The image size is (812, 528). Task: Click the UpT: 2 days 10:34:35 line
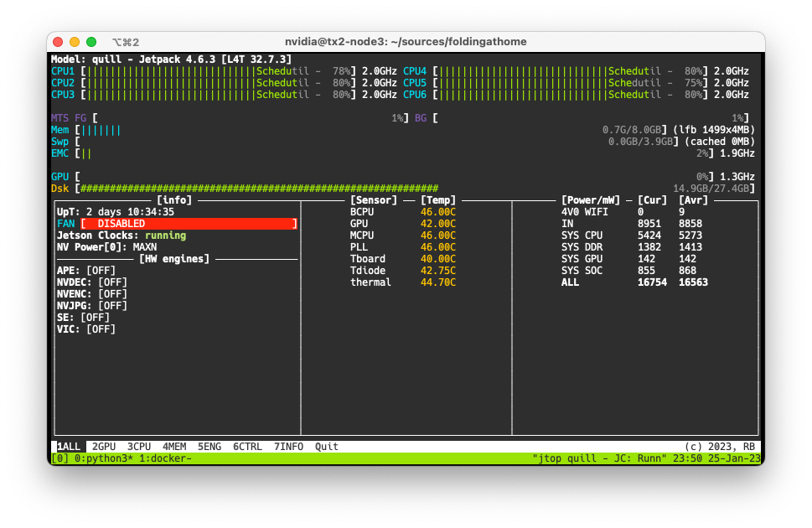tap(116, 212)
